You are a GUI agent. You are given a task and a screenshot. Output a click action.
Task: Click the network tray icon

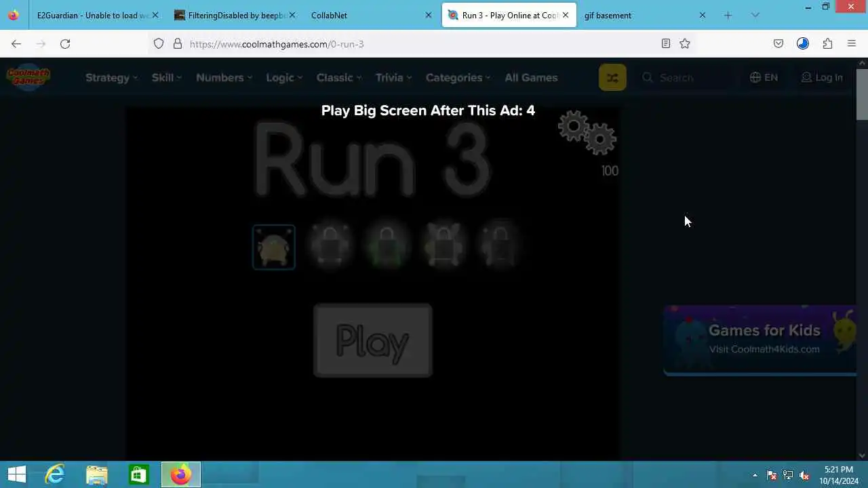pyautogui.click(x=788, y=475)
